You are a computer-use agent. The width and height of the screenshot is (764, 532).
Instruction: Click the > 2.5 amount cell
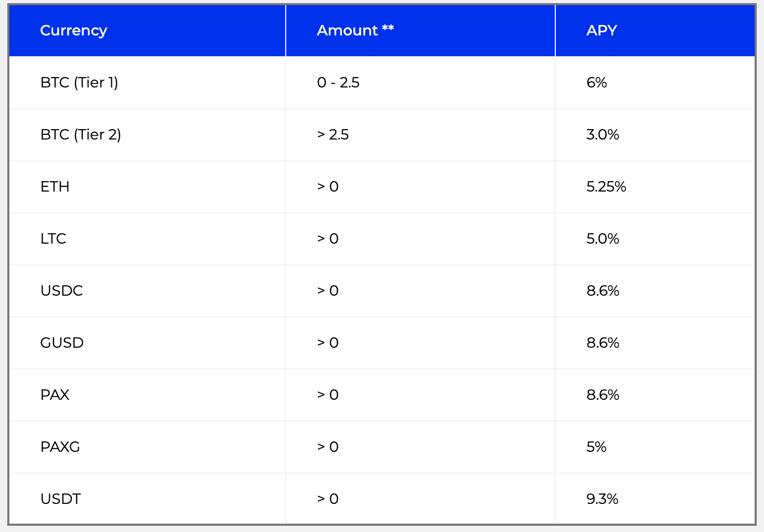tap(333, 135)
